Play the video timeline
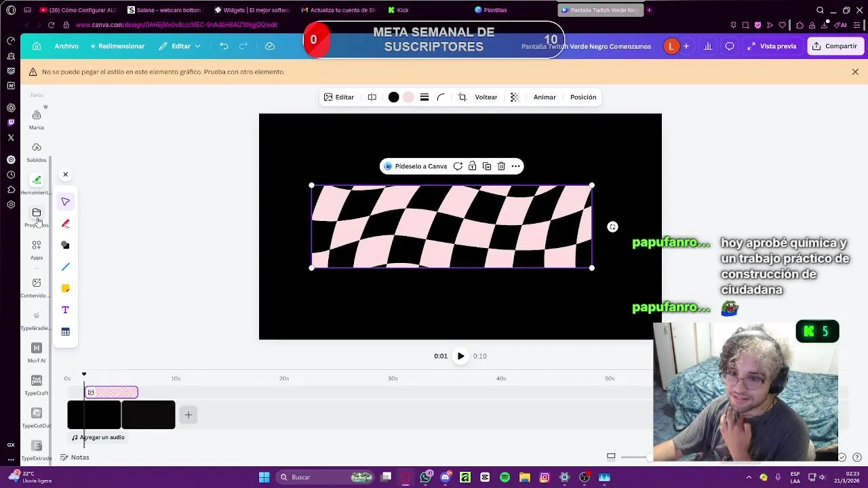 tap(460, 356)
